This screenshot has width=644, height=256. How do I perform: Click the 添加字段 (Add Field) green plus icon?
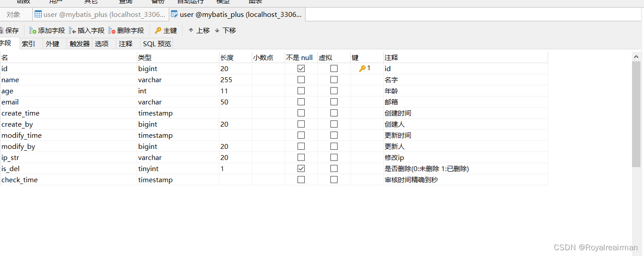click(33, 30)
